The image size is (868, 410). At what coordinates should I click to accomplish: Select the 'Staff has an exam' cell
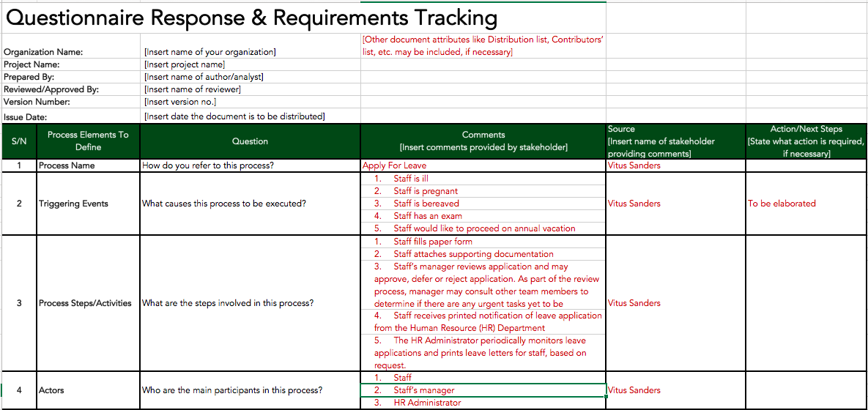(483, 216)
